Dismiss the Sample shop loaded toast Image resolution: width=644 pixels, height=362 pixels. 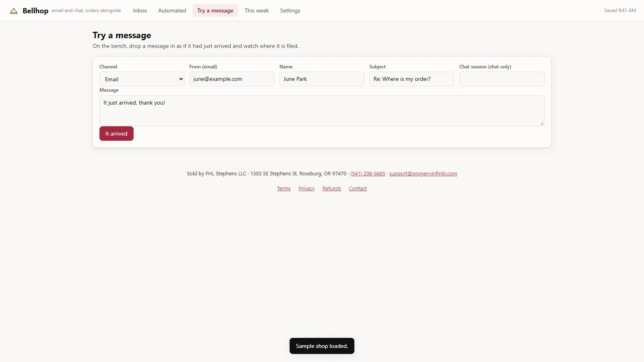322,346
